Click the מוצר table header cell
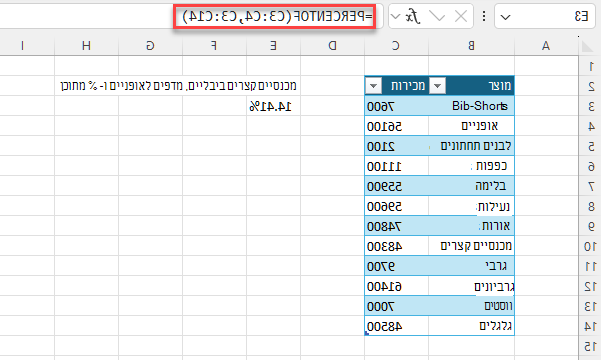This screenshot has height=360, width=601. tap(471, 86)
